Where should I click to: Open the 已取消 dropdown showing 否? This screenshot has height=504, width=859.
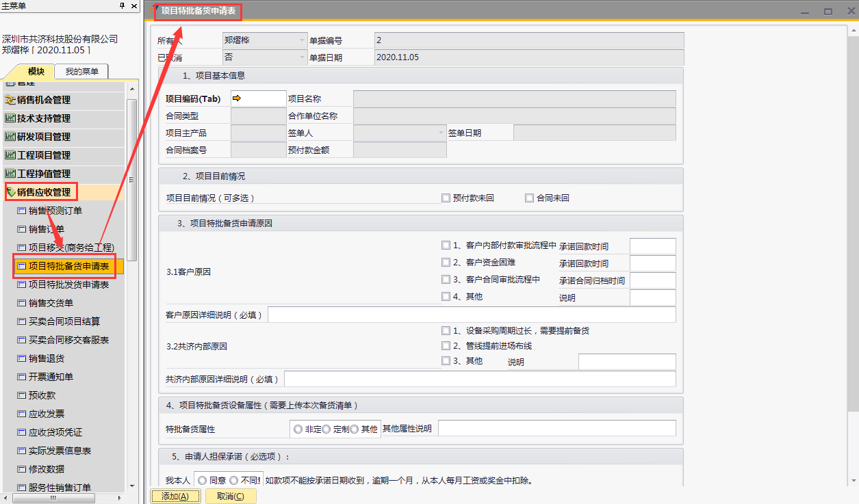coord(303,57)
